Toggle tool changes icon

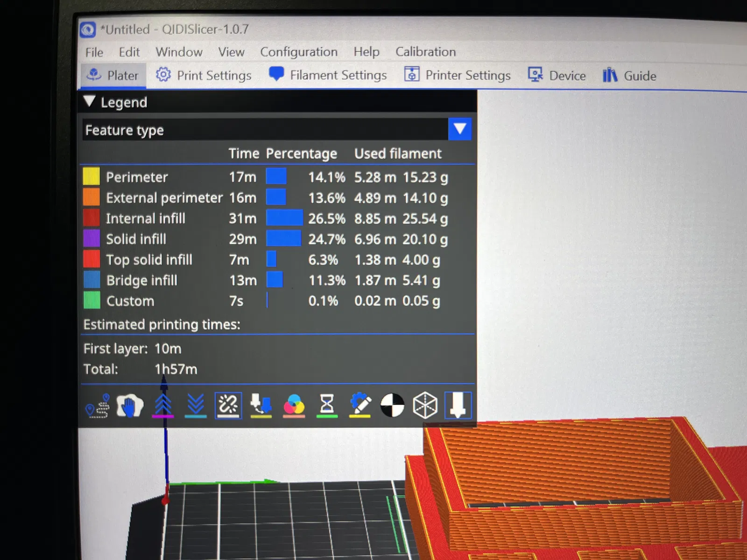(x=261, y=406)
